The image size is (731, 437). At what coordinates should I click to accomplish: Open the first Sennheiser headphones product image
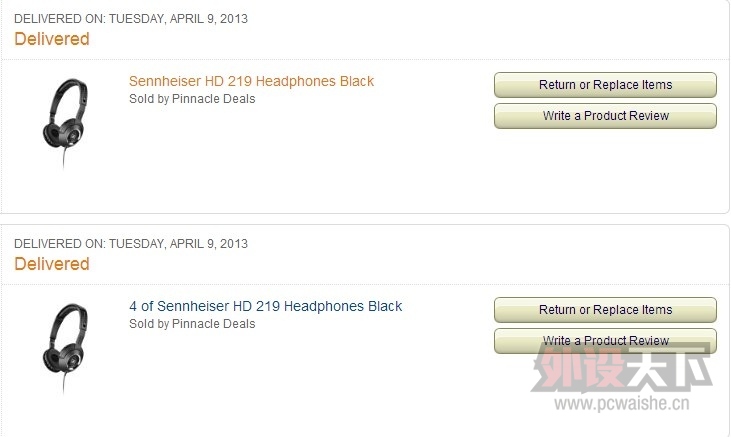(65, 122)
